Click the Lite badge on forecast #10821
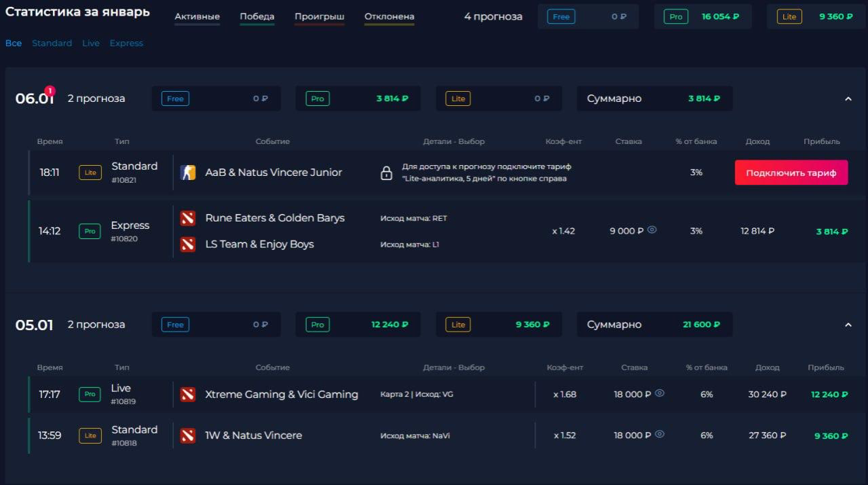The image size is (868, 485). click(90, 173)
